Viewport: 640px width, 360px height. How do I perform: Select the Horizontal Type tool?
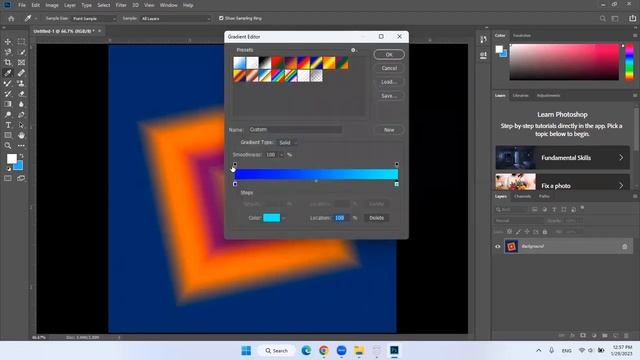pos(8,125)
